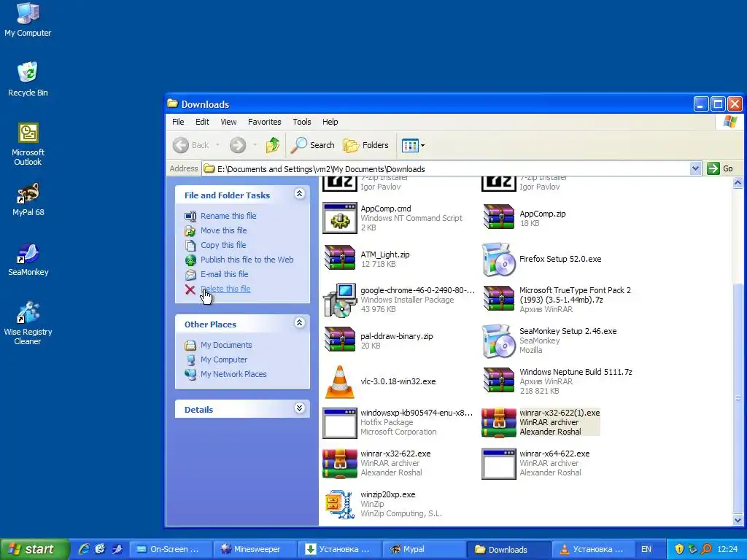Click the Go button

720,168
